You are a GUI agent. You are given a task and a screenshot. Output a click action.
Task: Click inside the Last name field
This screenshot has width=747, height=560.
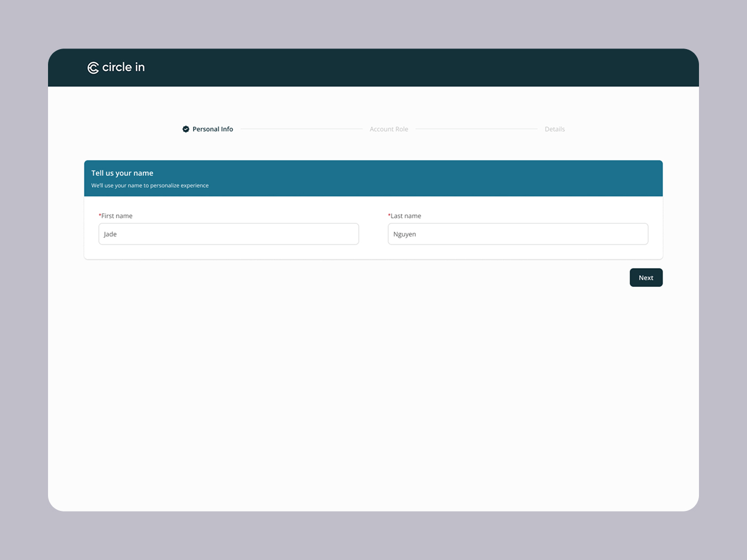518,234
